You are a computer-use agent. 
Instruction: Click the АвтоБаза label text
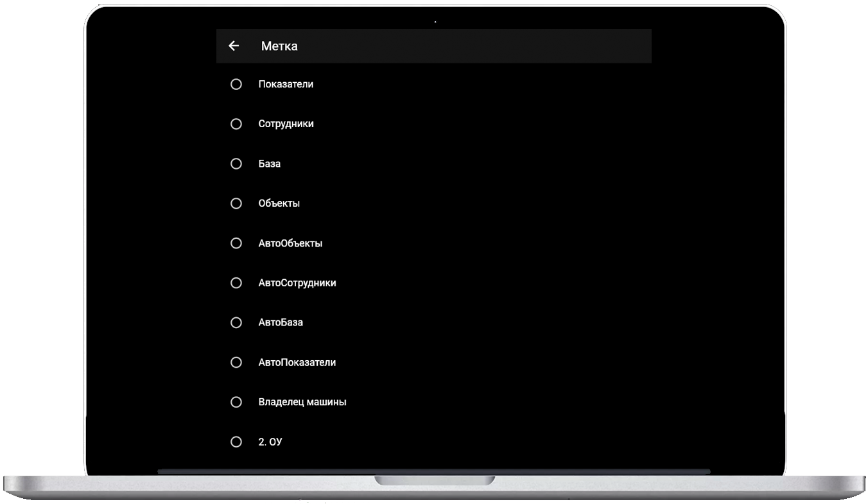point(281,322)
